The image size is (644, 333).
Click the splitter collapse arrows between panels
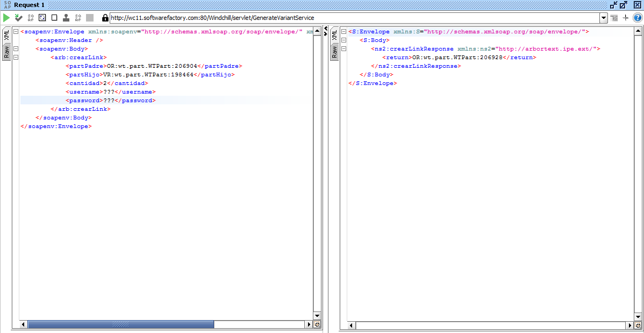click(326, 31)
